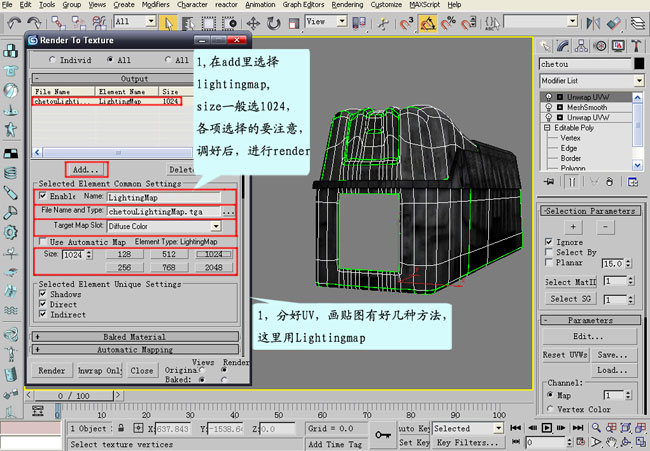Enable Use Automatic Map checkbox
The height and width of the screenshot is (451, 650).
(42, 241)
